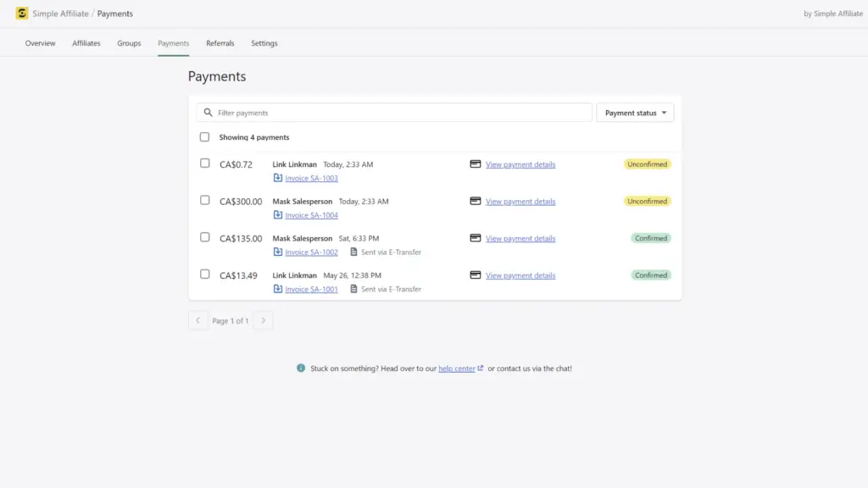Click the download icon beside Invoice SA-1004
The width and height of the screenshot is (868, 488).
(278, 215)
